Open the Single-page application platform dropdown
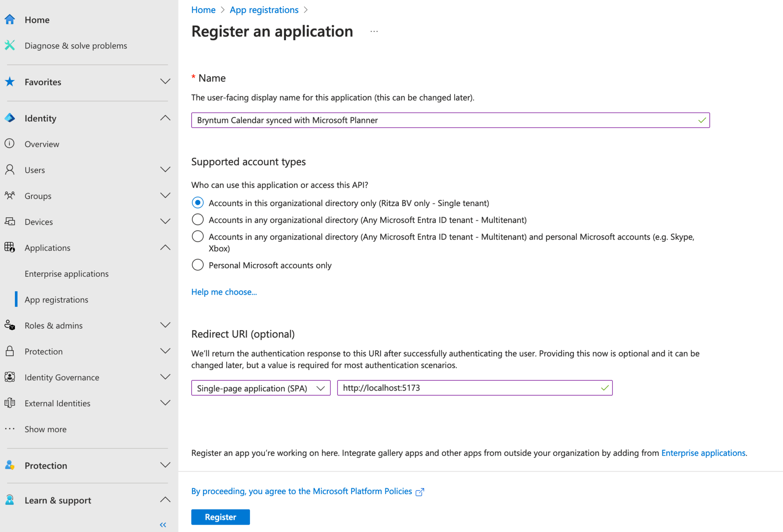 pos(261,388)
